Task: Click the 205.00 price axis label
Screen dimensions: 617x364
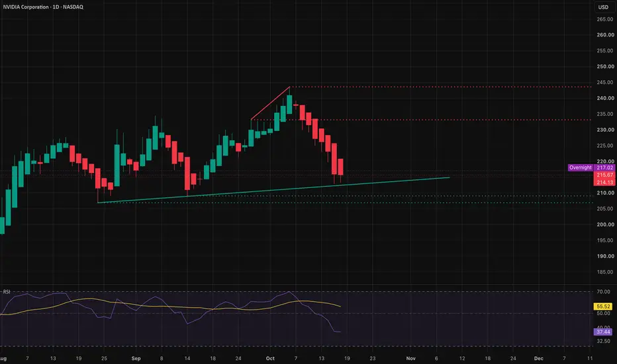Action: [x=605, y=208]
